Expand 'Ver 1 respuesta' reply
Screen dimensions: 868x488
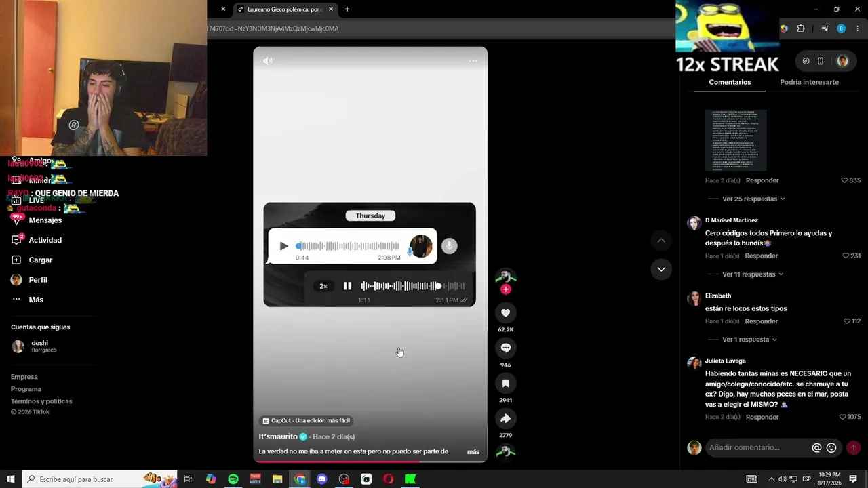pyautogui.click(x=749, y=340)
